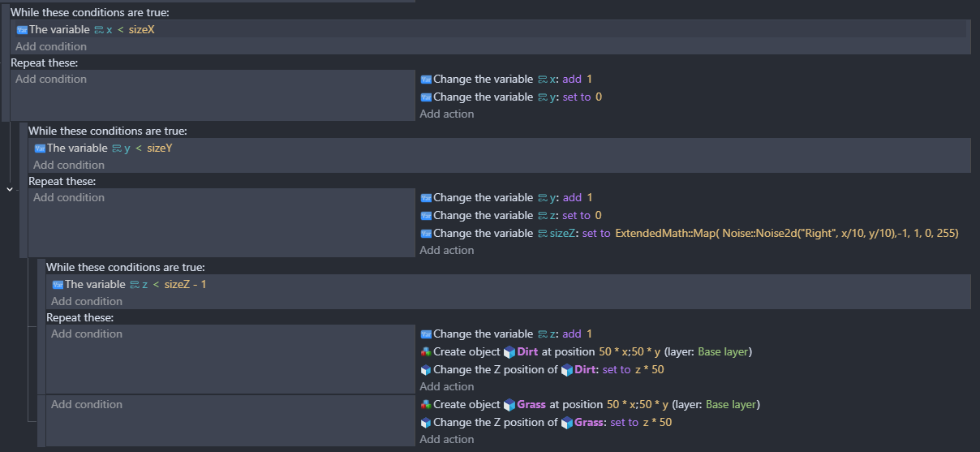Screen dimensions: 980x452
Task: Click 'Add action' below the Grass Z position action
Action: click(446, 440)
